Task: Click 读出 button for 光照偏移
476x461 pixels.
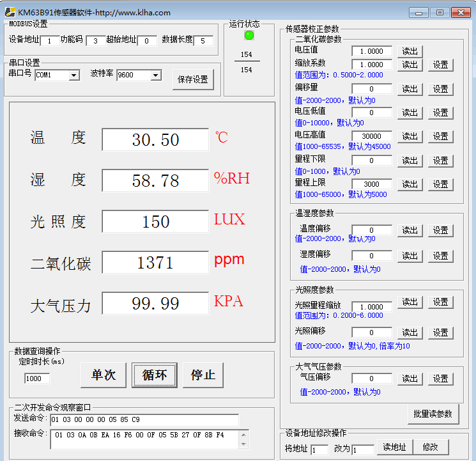Action: 410,332
